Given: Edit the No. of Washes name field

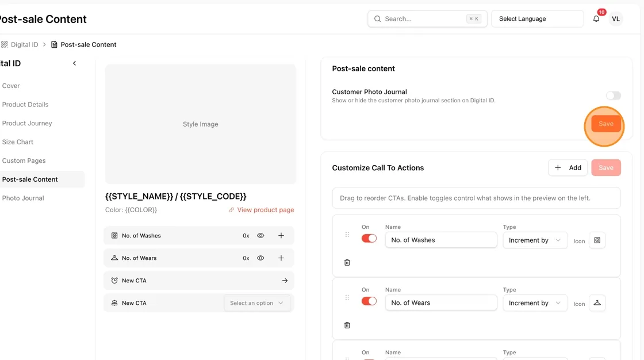Looking at the screenshot, I should 441,240.
